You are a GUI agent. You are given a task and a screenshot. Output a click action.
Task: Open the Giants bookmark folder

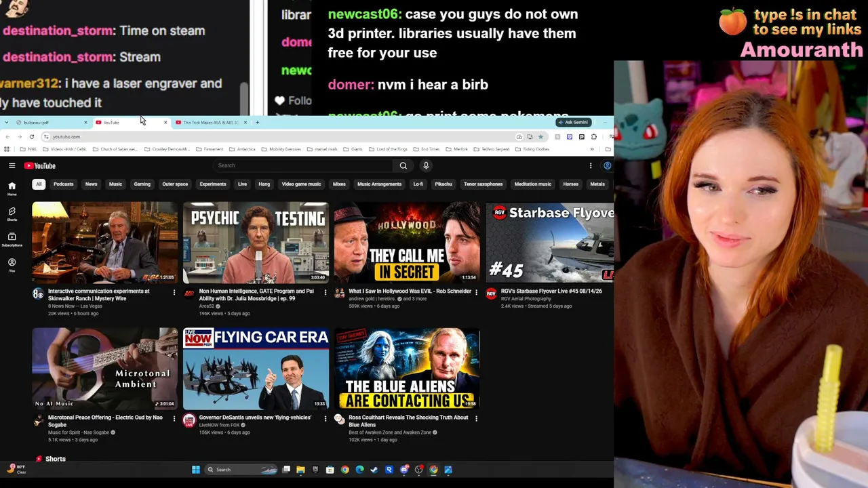coord(352,149)
